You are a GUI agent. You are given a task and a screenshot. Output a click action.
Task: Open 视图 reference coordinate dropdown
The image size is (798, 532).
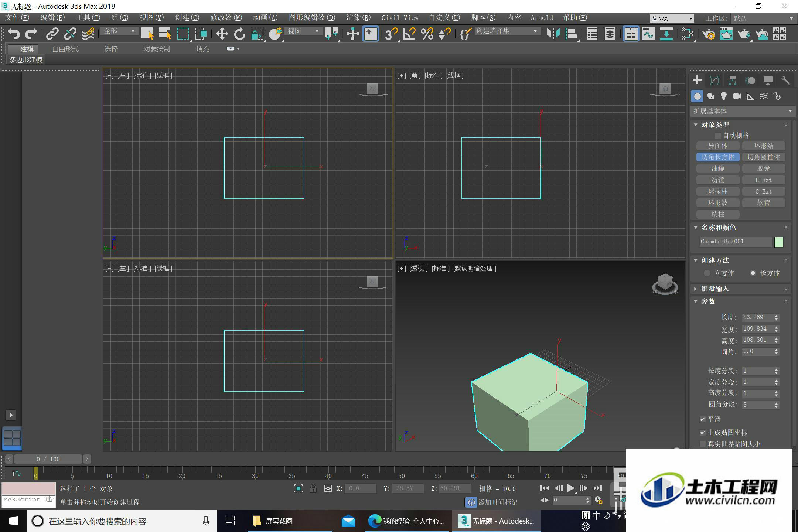(x=304, y=31)
